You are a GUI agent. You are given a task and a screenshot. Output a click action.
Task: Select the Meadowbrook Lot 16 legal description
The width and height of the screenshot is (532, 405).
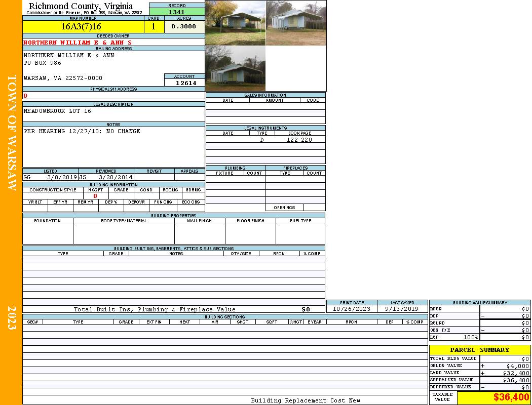57,111
